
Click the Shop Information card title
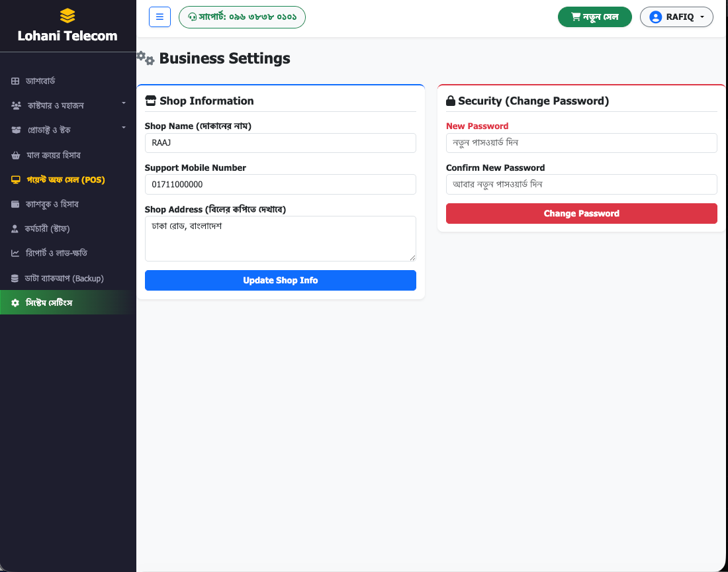tap(206, 101)
